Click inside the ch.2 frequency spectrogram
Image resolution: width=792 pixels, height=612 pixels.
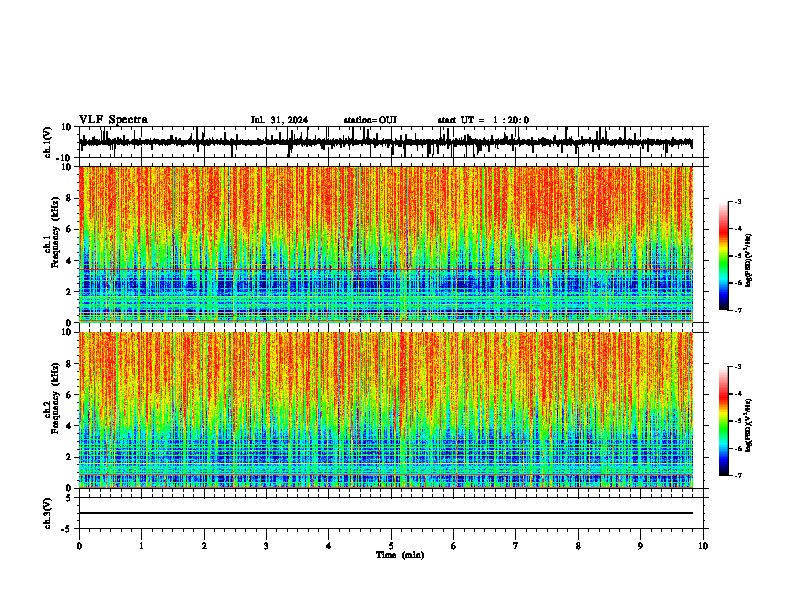pos(386,410)
